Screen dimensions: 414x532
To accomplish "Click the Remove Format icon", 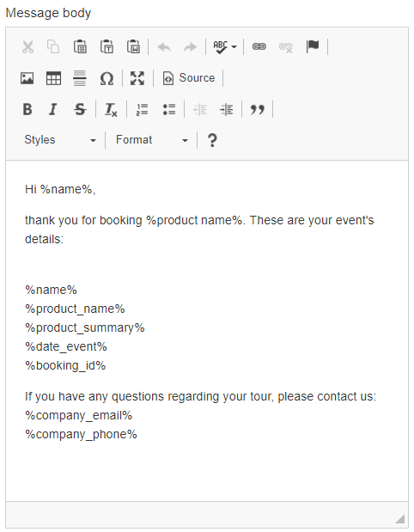I will 111,110.
